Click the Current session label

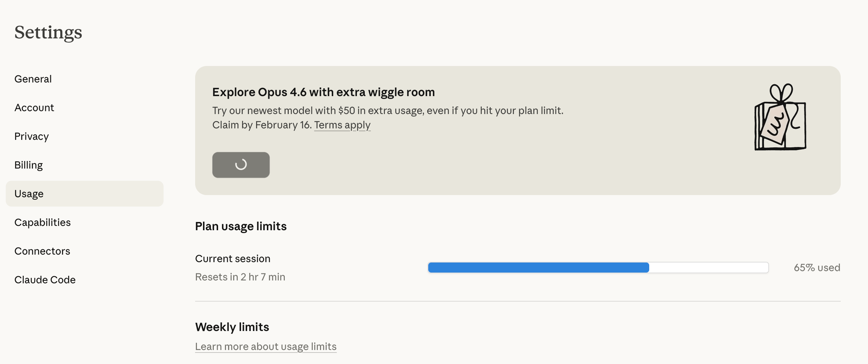click(232, 259)
